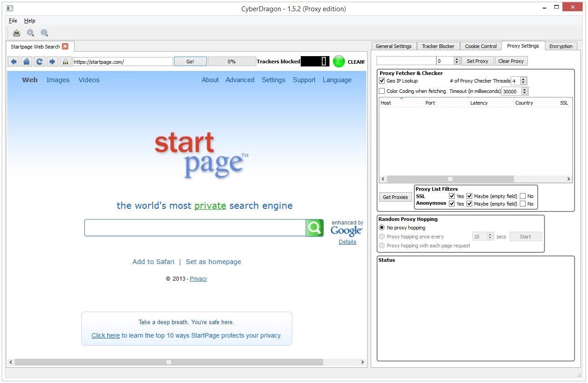Uncheck SSL Maybe (empty field) filter
Viewport: 588px width, 383px height.
point(469,196)
